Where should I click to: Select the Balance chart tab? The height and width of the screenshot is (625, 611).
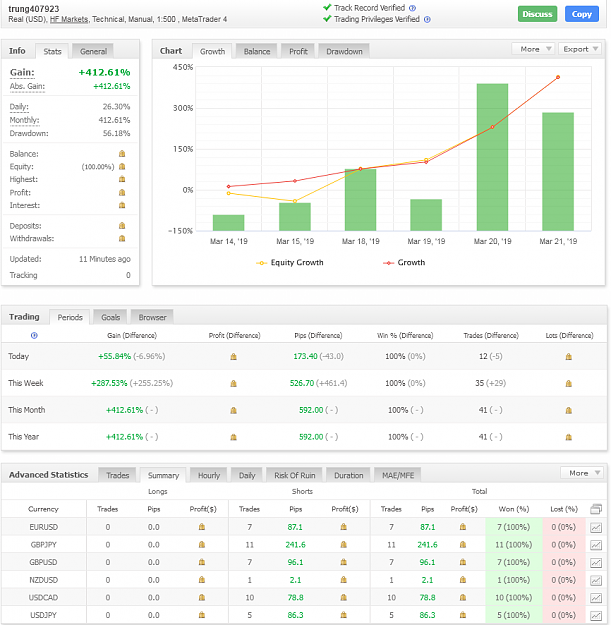point(257,51)
